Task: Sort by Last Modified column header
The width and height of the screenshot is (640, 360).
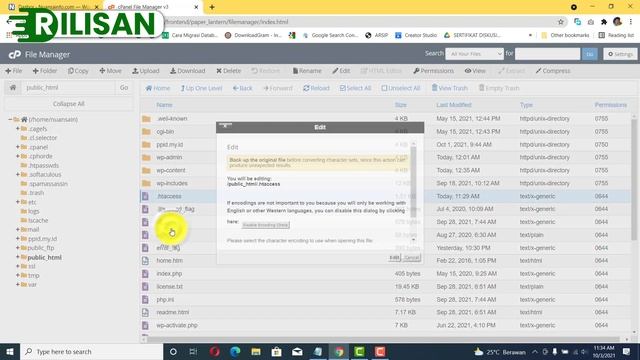Action: tap(453, 105)
